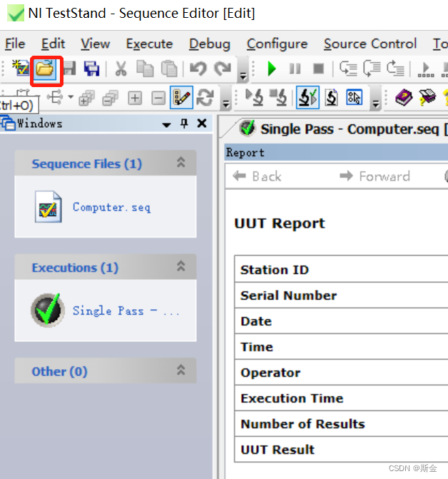
Task: Click the tree hierarchy icon in second toolbar
Action: coord(55,98)
